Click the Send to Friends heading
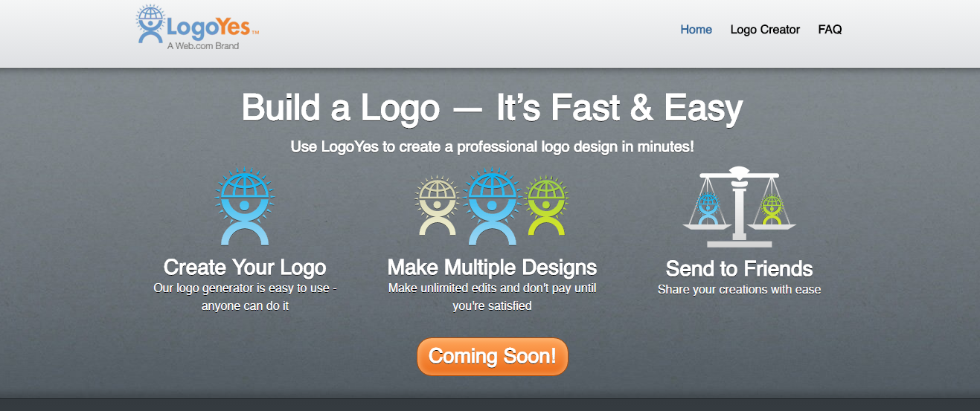The image size is (980, 411). click(739, 268)
